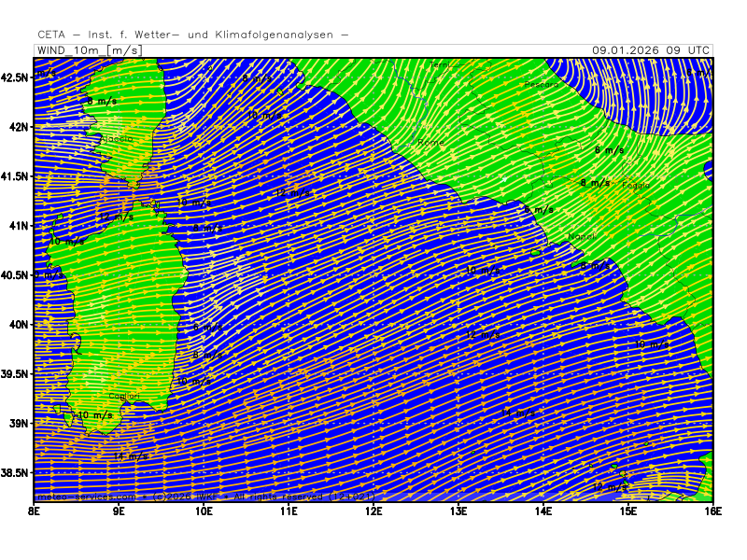Click the Cagliari label in southern Sardinia
Screen dimensions: 747x560
coord(122,397)
